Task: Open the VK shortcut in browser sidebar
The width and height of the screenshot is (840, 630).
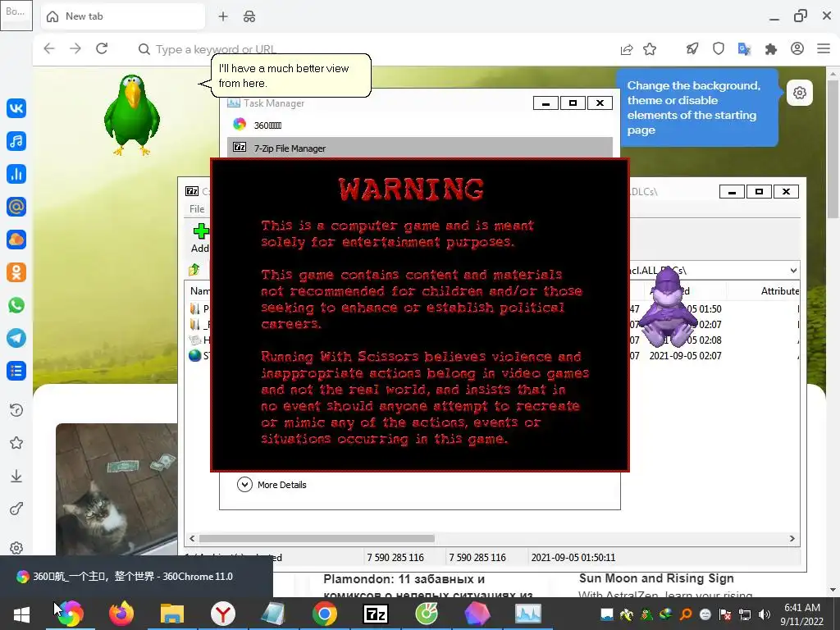Action: 16,108
